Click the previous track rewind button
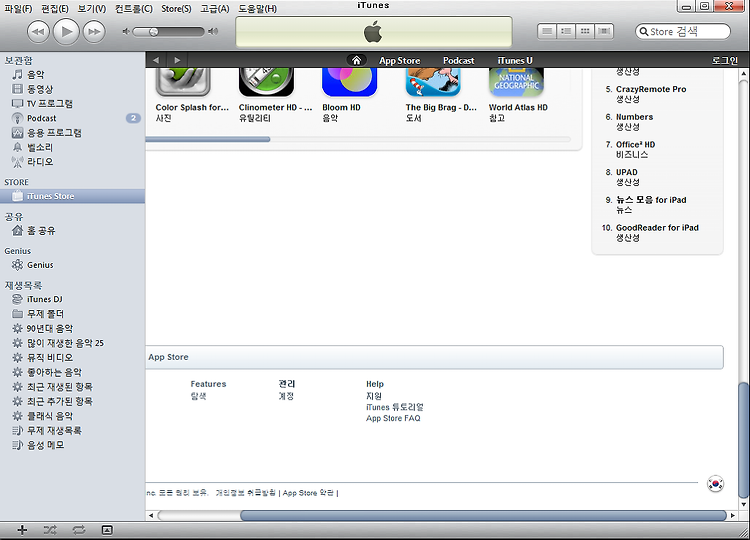750x540 pixels. click(38, 32)
